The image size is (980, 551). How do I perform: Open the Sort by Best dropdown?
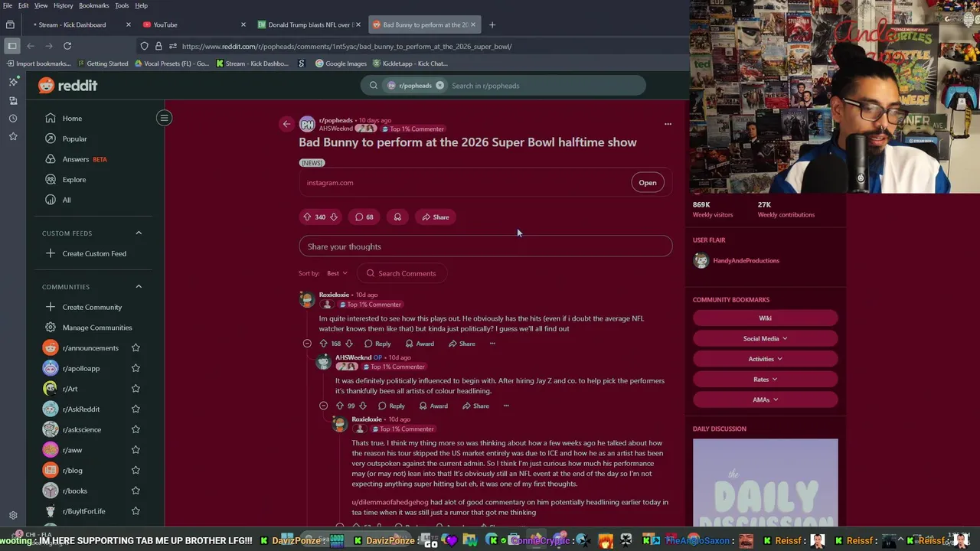point(337,273)
